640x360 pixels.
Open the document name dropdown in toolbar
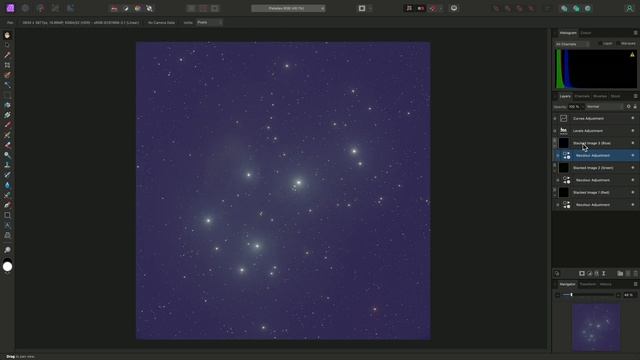pyautogui.click(x=288, y=8)
